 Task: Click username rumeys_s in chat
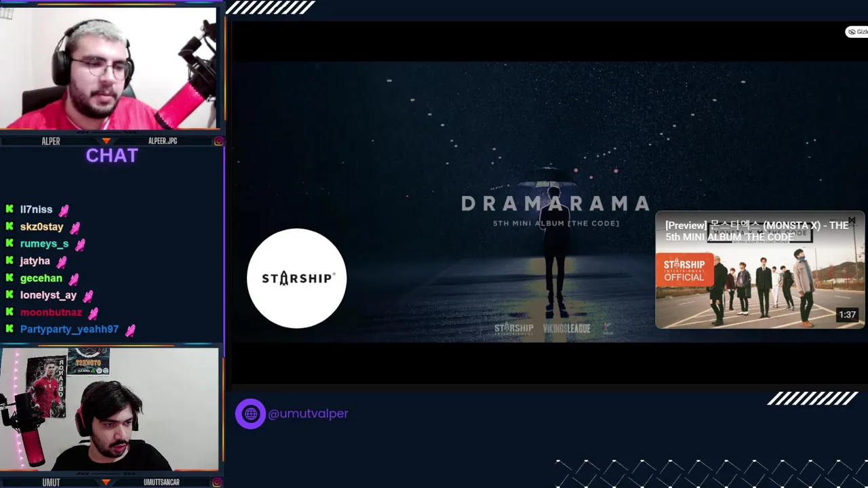[x=44, y=243]
